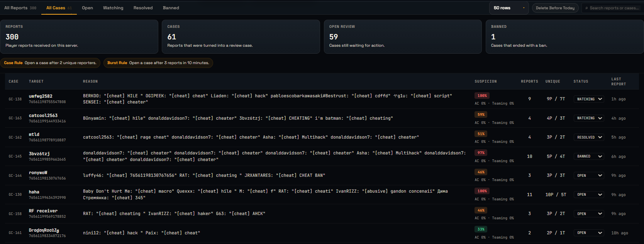This screenshot has width=644, height=244.
Task: Click the 97% suspicion badge
Action: tap(481, 153)
